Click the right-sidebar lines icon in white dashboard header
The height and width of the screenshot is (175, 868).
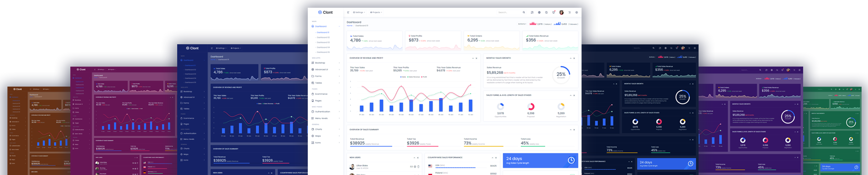click(x=569, y=12)
